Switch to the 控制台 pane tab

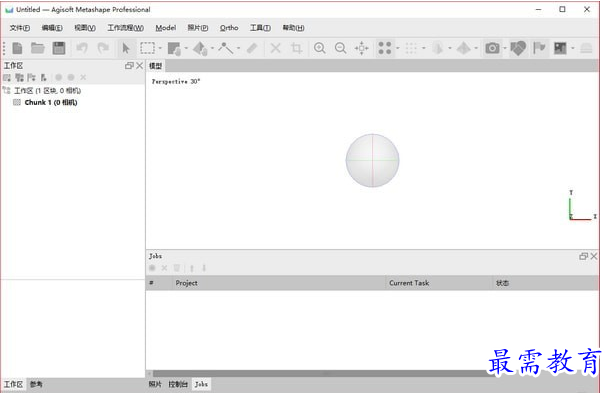tap(178, 384)
